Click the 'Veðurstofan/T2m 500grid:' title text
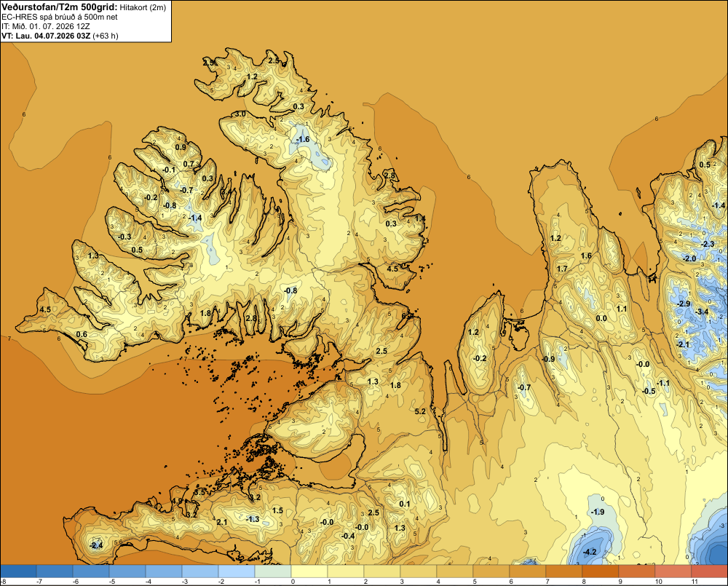 click(60, 7)
